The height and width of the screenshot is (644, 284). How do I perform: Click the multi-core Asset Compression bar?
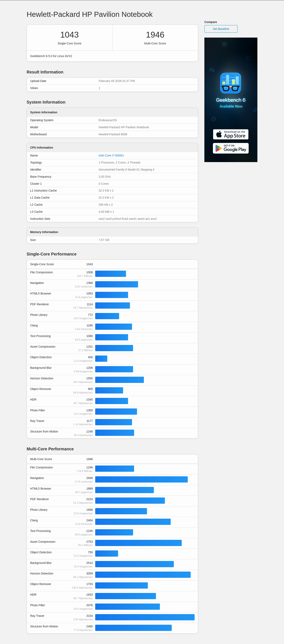138,543
